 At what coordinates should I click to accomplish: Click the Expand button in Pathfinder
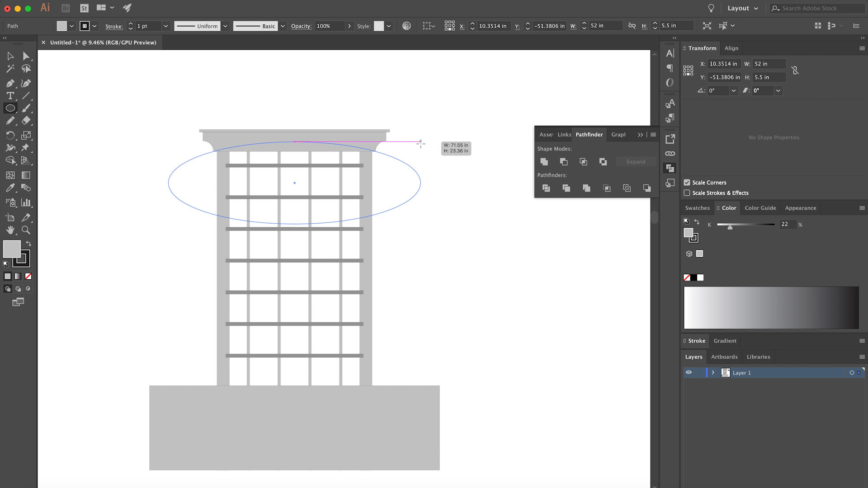636,161
